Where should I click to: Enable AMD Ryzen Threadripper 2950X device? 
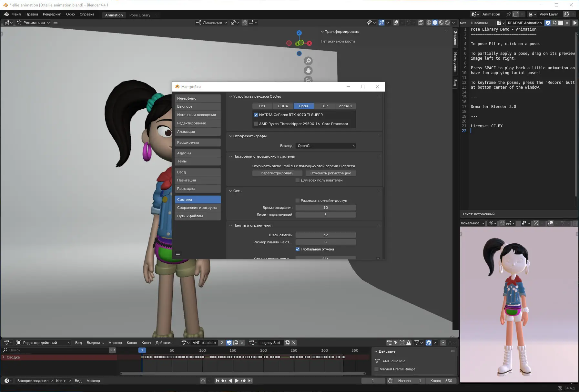pyautogui.click(x=256, y=124)
